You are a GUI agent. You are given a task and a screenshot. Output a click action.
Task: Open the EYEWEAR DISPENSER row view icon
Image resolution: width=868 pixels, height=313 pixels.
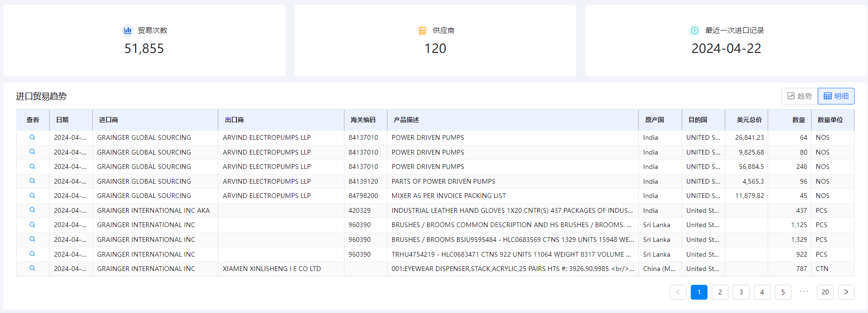(32, 268)
